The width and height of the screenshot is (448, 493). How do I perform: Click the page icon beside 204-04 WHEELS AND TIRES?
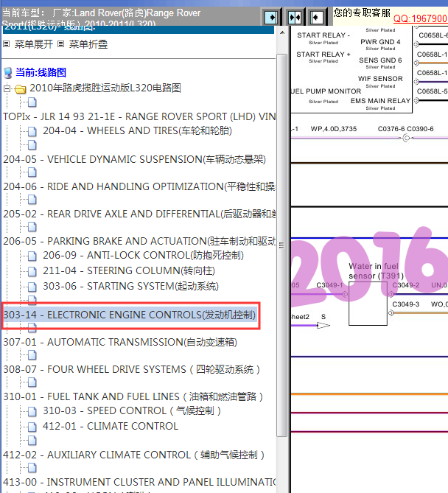click(32, 131)
